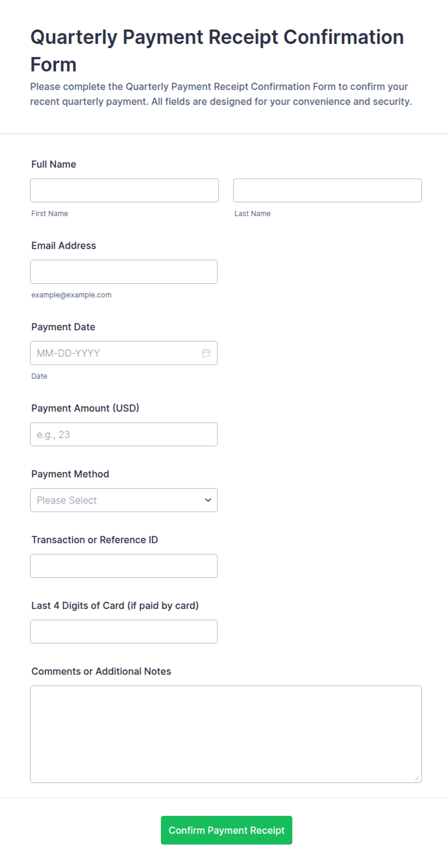This screenshot has height=868, width=448.
Task: Submit with Confirm Payment Receipt button
Action: [226, 830]
